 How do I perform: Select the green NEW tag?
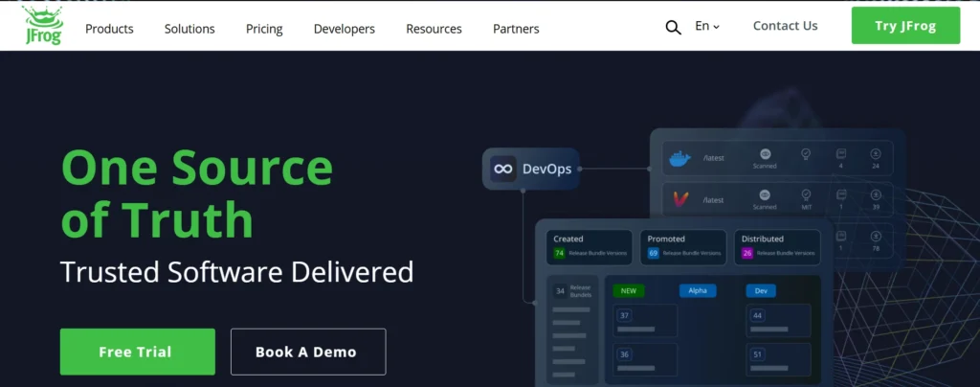click(628, 290)
